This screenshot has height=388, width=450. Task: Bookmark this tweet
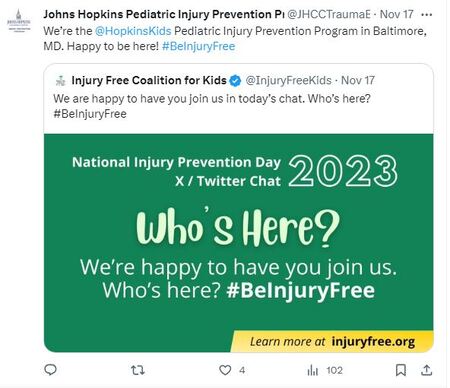coord(401,370)
